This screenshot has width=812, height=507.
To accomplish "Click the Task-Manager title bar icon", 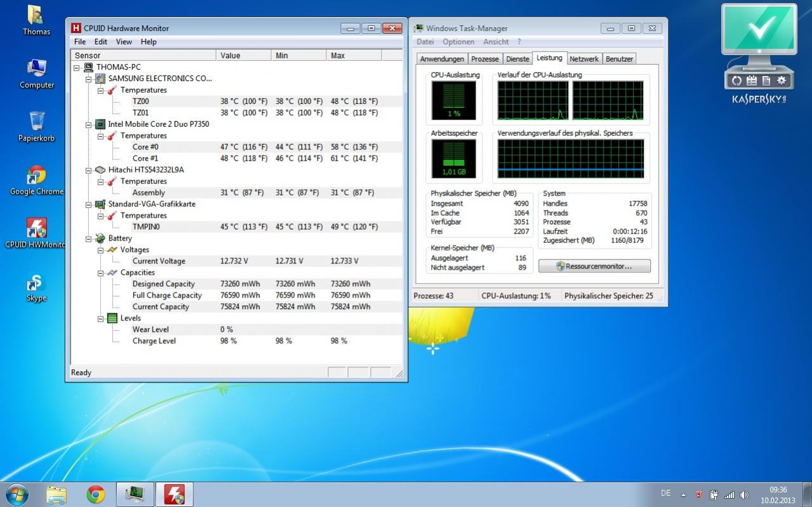I will pyautogui.click(x=418, y=28).
